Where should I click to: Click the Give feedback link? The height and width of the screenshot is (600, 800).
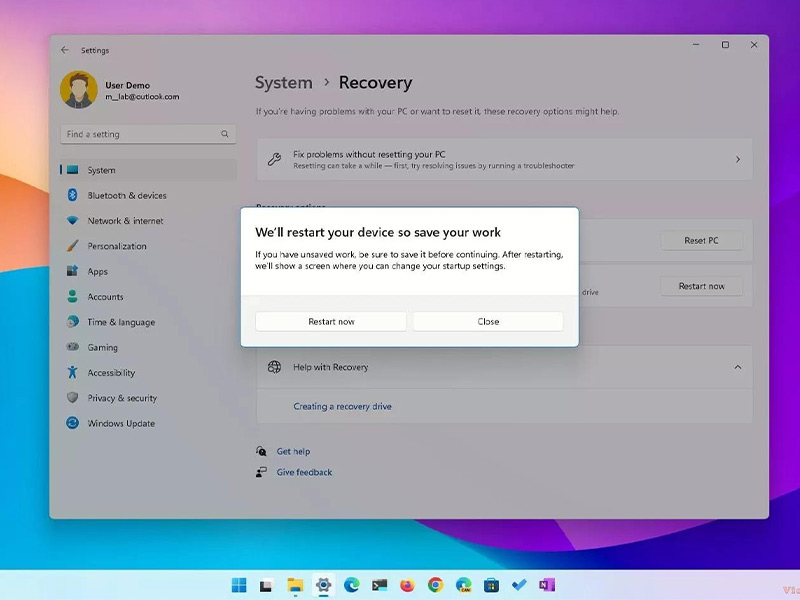(304, 472)
